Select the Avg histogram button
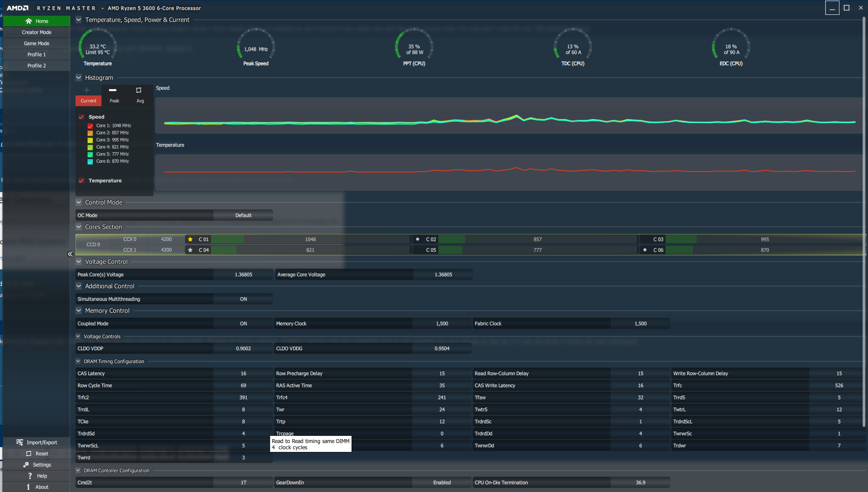The width and height of the screenshot is (868, 492). [140, 95]
